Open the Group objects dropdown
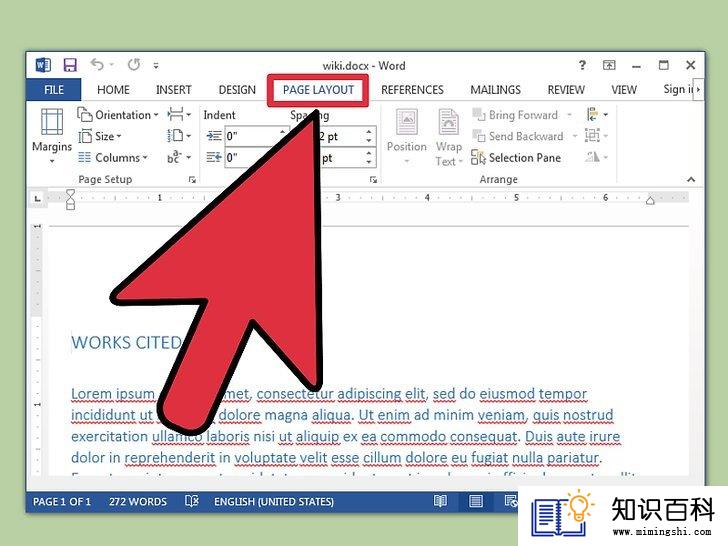This screenshot has height=546, width=728. pyautogui.click(x=597, y=136)
